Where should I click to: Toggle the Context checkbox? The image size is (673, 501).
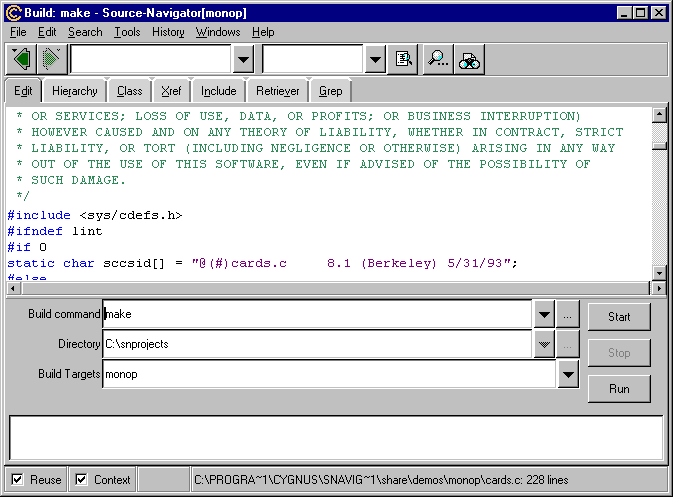pos(82,479)
